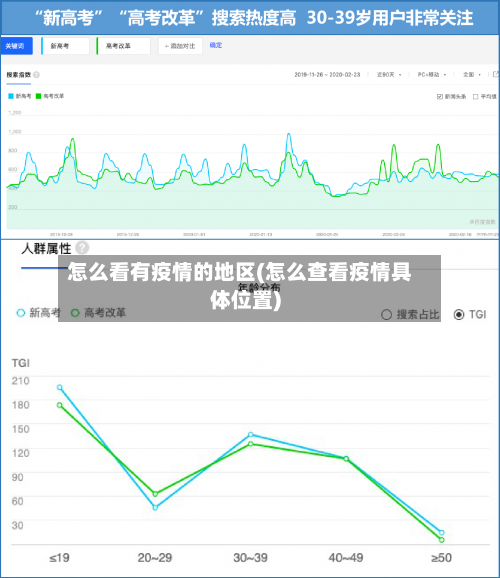
Task: Click the ≤19 age axis label
Action: [59, 558]
